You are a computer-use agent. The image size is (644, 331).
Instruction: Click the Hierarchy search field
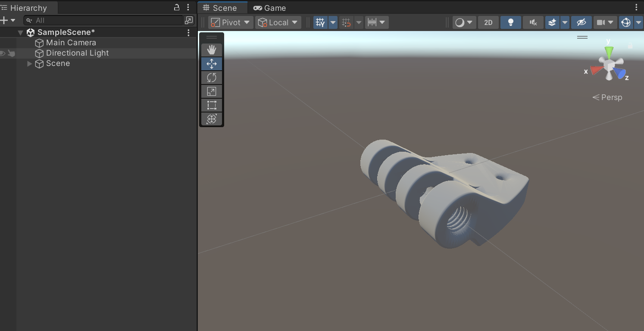click(x=103, y=20)
